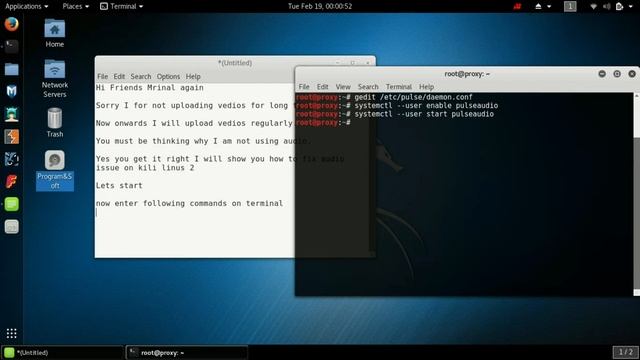The height and width of the screenshot is (360, 640).
Task: Click the date and time clock
Action: click(320, 6)
